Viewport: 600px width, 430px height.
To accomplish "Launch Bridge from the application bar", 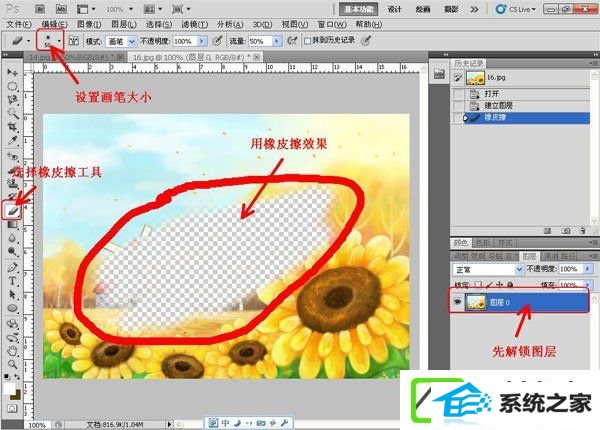I will (x=40, y=9).
